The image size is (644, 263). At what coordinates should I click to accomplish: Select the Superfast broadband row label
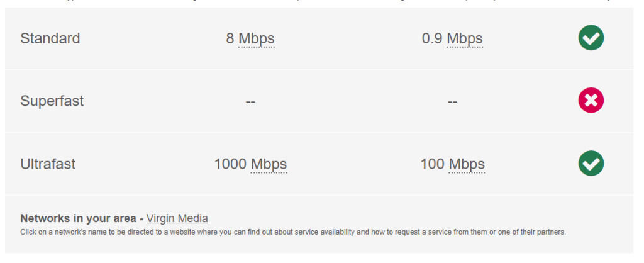[x=52, y=101]
